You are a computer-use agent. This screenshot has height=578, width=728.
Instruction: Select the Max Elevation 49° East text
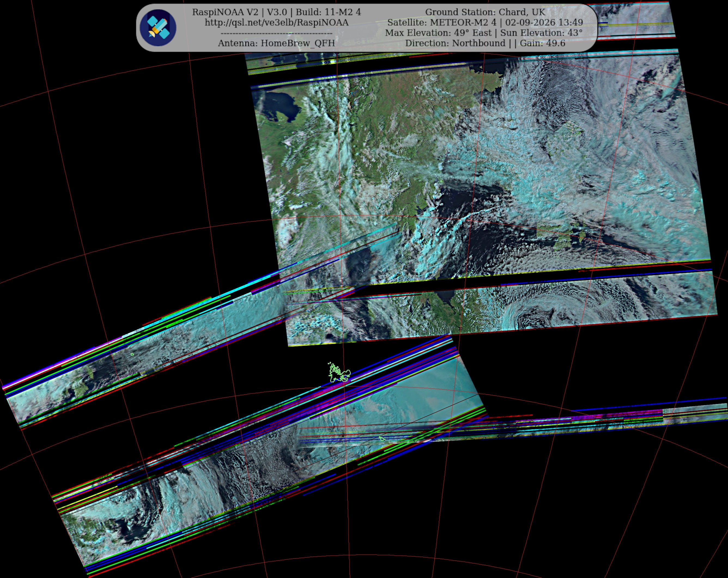click(x=438, y=33)
